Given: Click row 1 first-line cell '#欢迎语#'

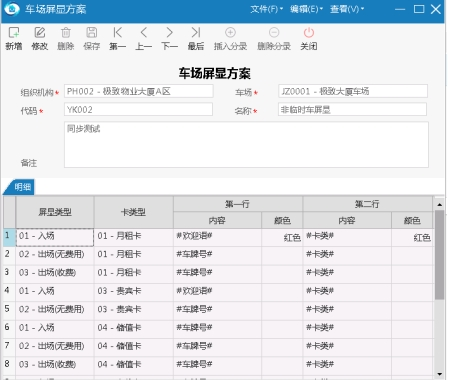Looking at the screenshot, I should [x=217, y=237].
